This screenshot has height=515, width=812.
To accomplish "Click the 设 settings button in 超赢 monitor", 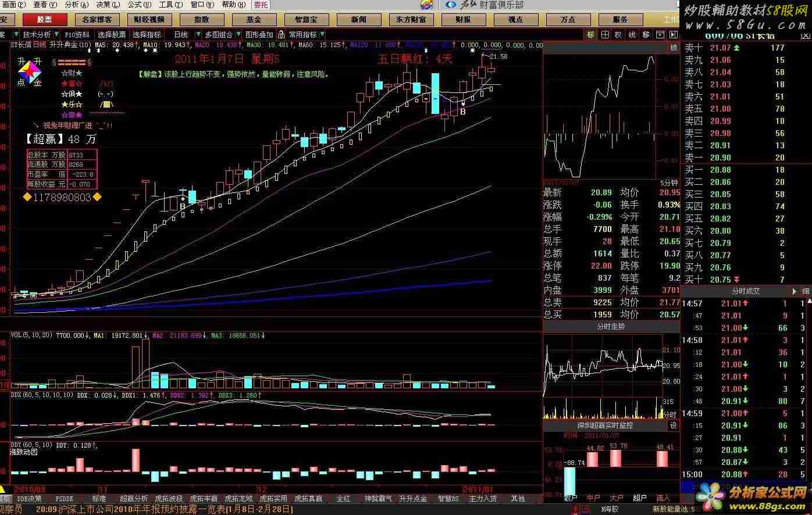I will click(x=674, y=425).
